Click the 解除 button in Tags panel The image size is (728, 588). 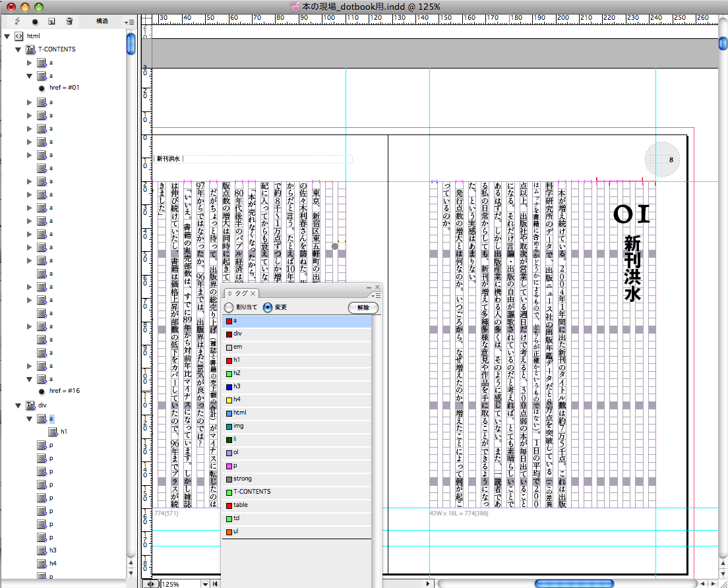(x=363, y=307)
